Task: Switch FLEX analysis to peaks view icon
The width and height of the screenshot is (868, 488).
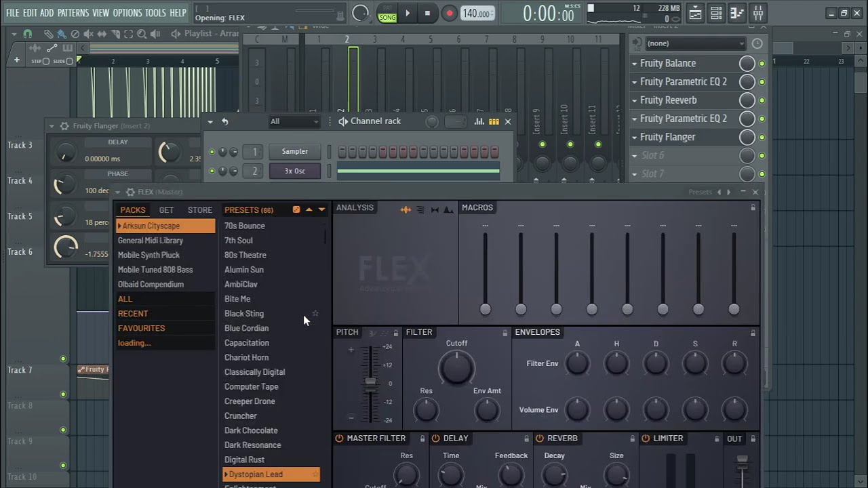Action: click(x=448, y=209)
